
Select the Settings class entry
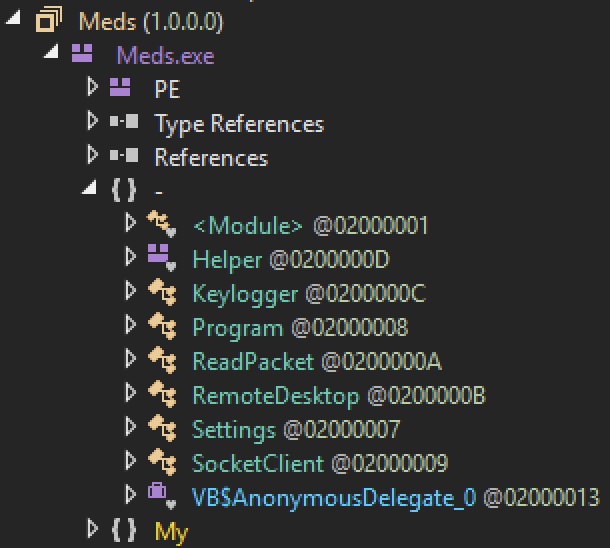[x=233, y=429]
